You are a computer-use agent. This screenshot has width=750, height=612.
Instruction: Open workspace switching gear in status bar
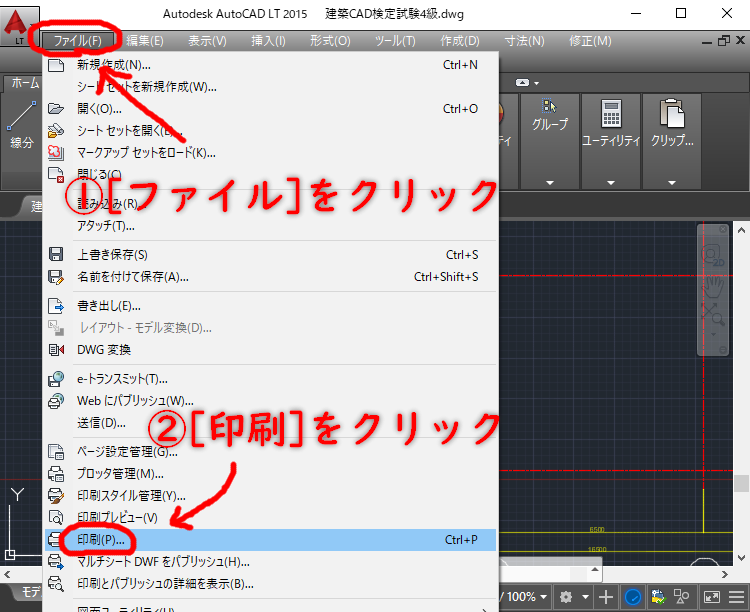pos(566,597)
